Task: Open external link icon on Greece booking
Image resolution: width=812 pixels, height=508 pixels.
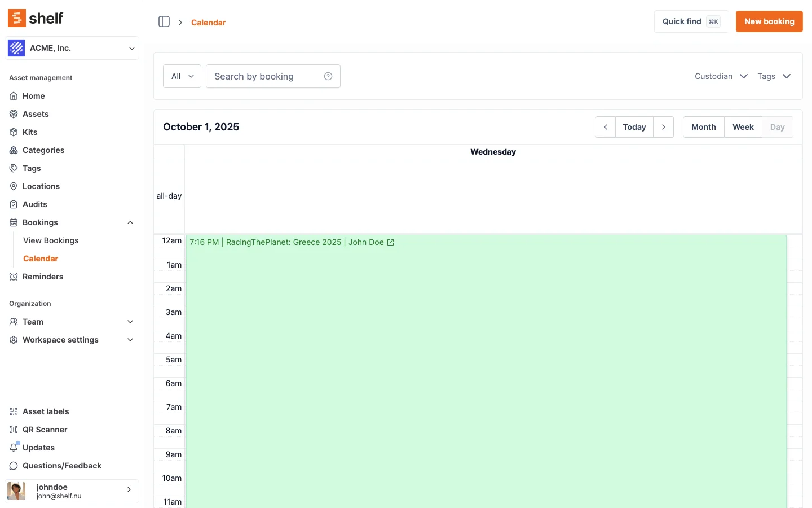Action: (391, 242)
